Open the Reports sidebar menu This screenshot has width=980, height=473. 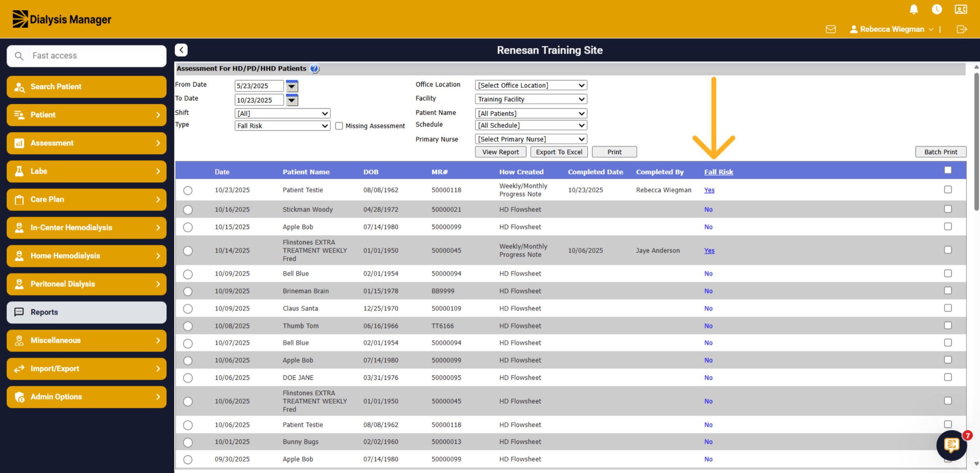(87, 312)
